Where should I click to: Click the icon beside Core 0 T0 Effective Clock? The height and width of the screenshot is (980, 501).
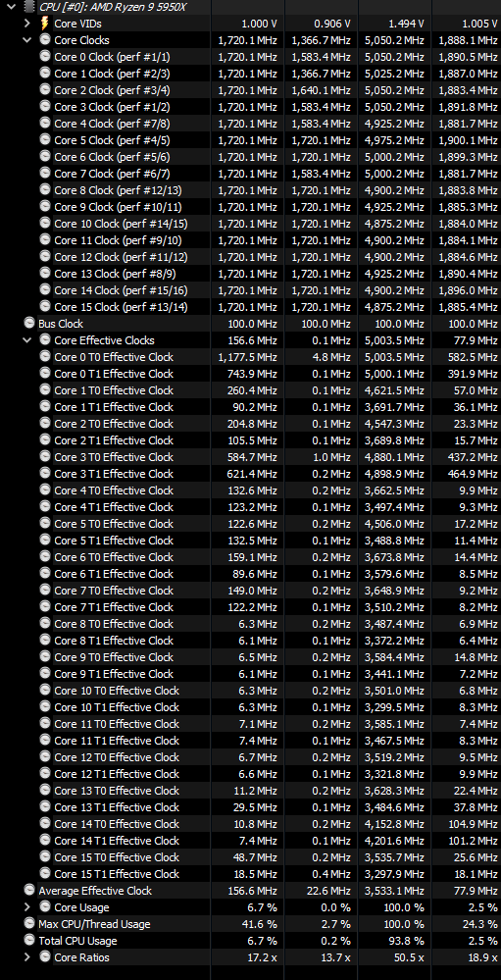pos(44,356)
